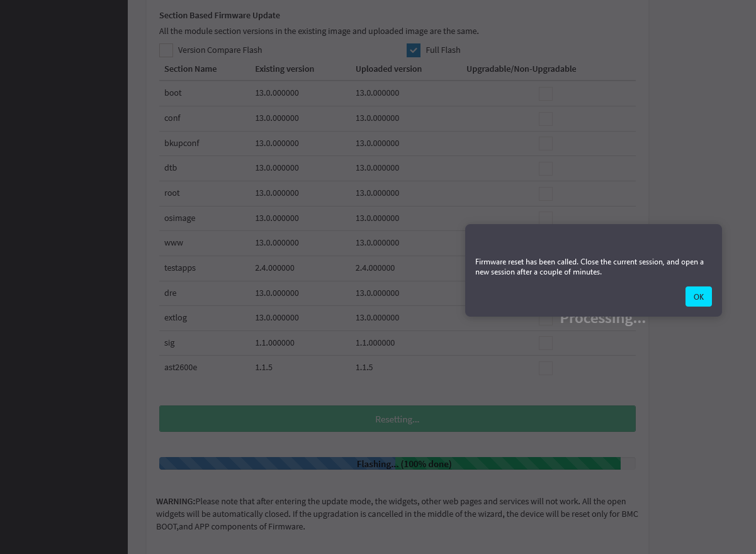Tick the upgradable checkbox for boot
Screen dimensions: 756x554
pos(546,94)
